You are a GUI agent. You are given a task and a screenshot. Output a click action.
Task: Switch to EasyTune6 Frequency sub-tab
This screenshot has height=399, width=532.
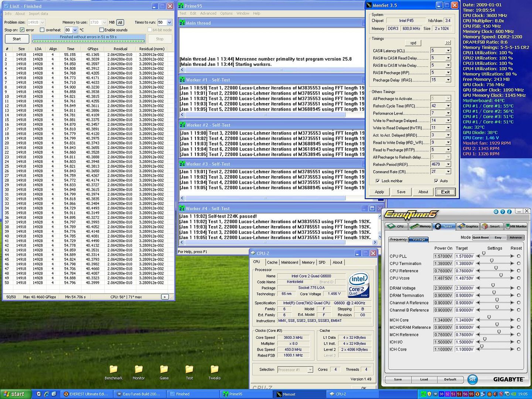coord(398,239)
